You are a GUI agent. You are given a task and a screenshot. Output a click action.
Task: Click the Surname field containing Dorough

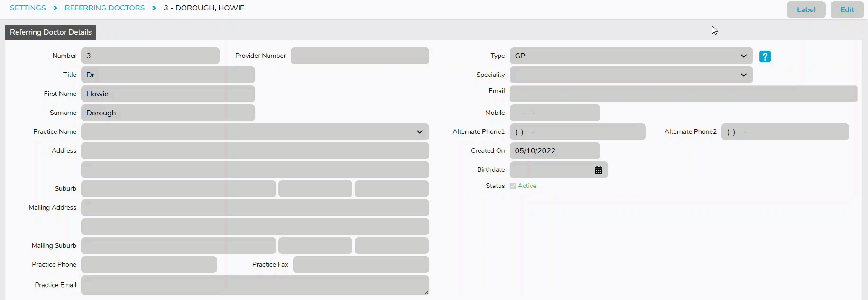168,113
